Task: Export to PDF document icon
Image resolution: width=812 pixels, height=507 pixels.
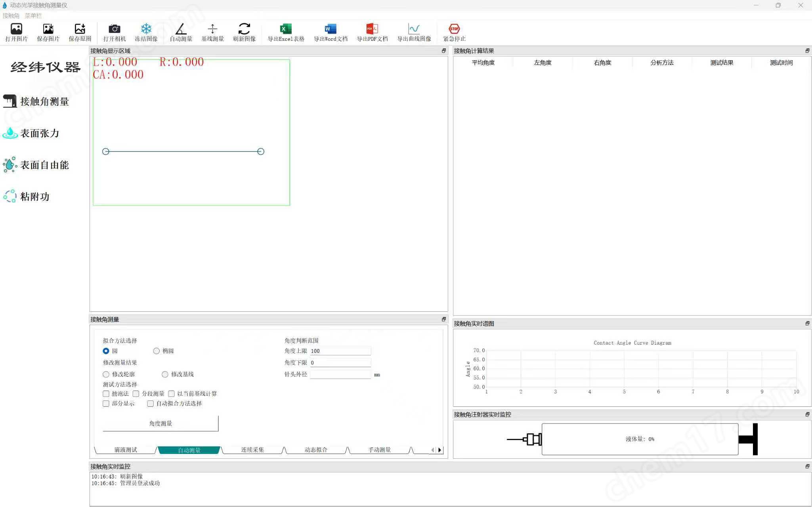Action: [372, 29]
